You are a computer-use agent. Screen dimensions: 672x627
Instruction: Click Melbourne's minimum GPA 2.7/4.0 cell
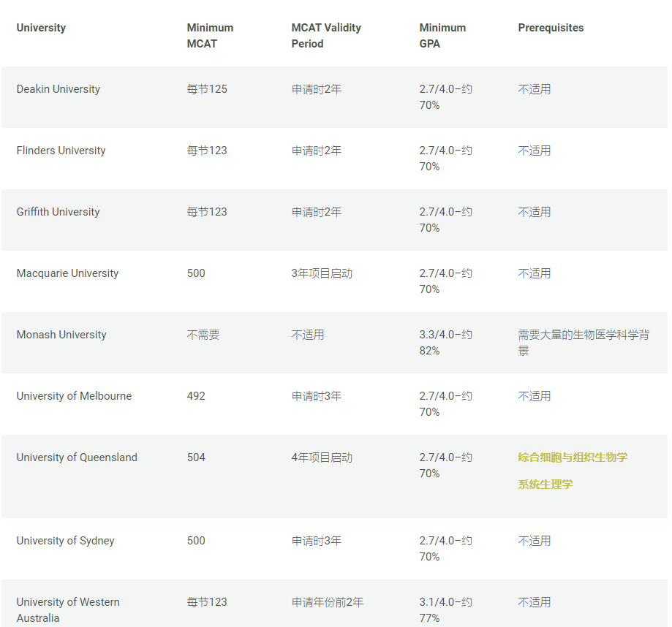(446, 403)
